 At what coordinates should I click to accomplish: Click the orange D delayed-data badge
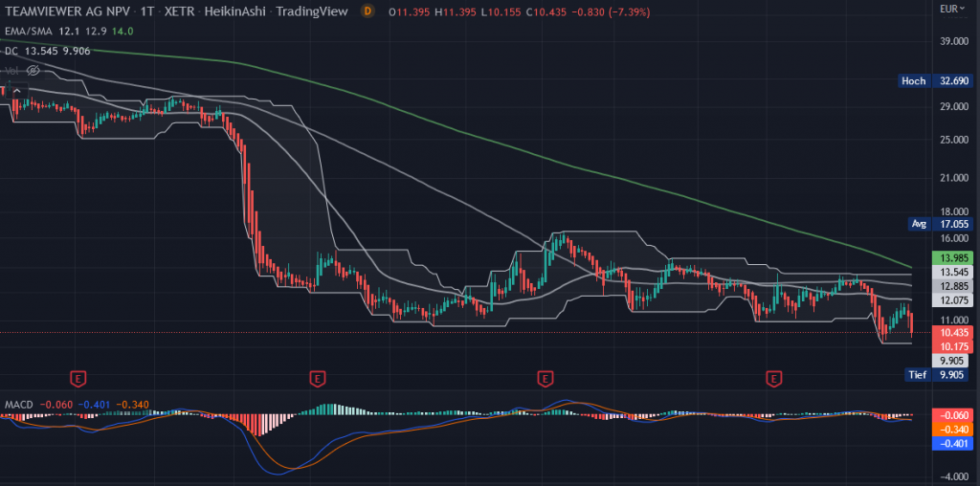tap(368, 11)
